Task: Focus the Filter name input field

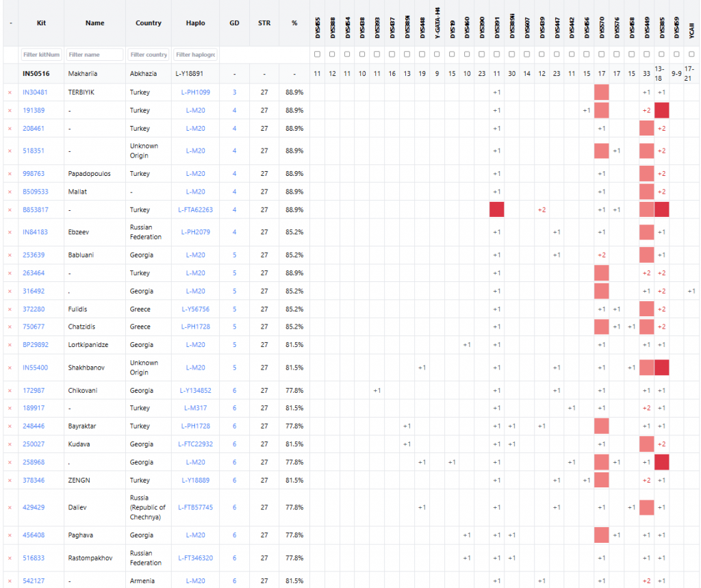Action: [x=94, y=55]
